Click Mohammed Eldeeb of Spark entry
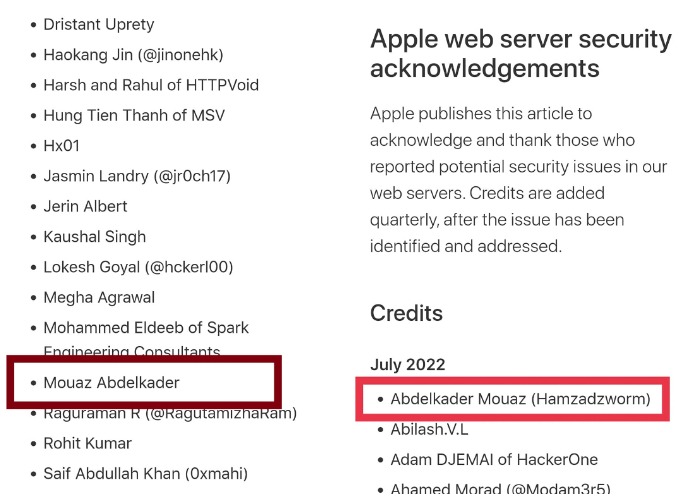 tap(146, 328)
